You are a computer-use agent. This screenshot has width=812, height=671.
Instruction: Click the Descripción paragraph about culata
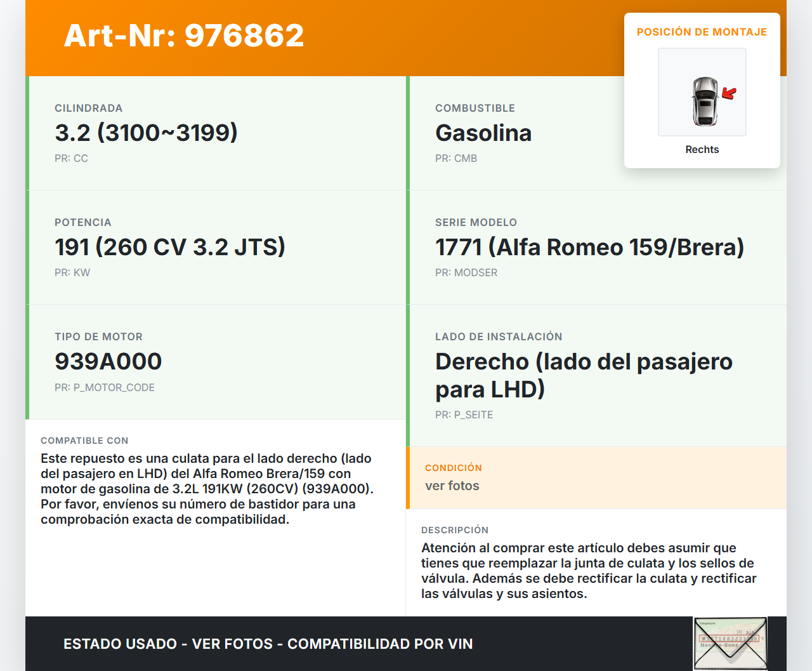pyautogui.click(x=589, y=571)
